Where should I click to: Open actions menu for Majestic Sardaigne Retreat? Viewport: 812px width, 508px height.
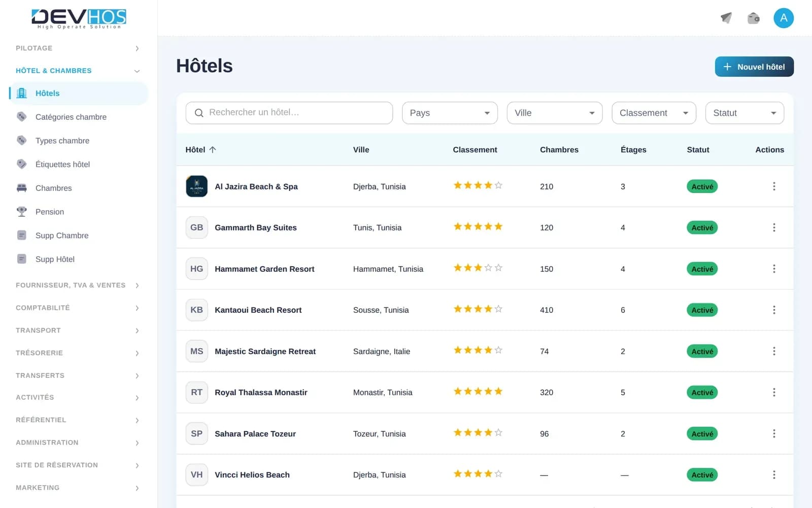[x=774, y=351]
